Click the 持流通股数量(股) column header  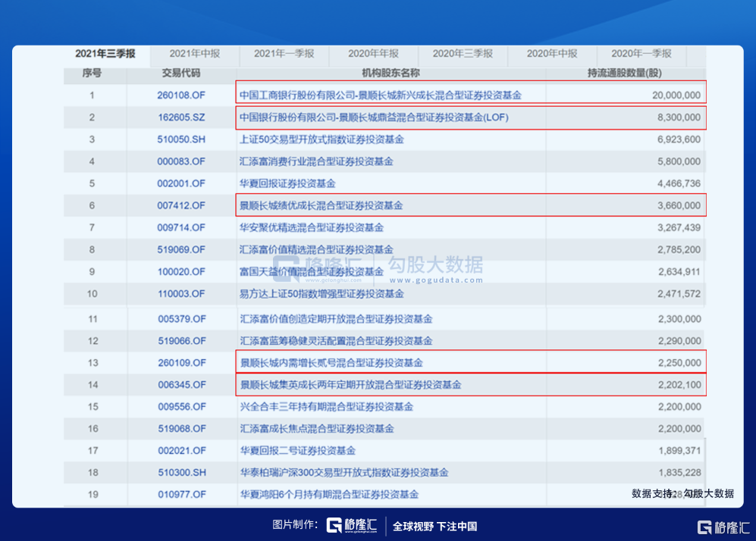(624, 73)
